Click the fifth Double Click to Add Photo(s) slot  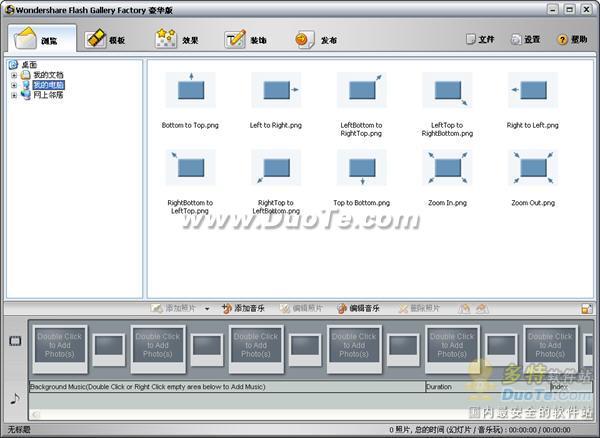point(452,349)
